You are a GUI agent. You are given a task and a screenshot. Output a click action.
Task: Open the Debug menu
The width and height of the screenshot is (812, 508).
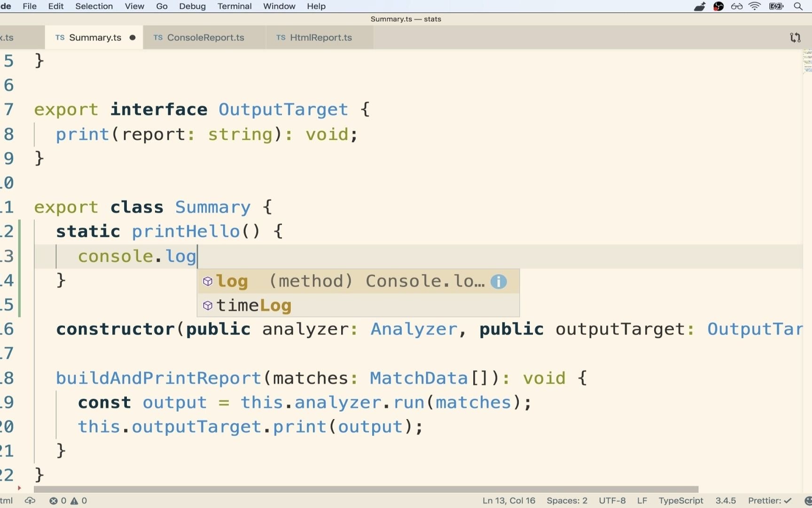click(x=192, y=6)
